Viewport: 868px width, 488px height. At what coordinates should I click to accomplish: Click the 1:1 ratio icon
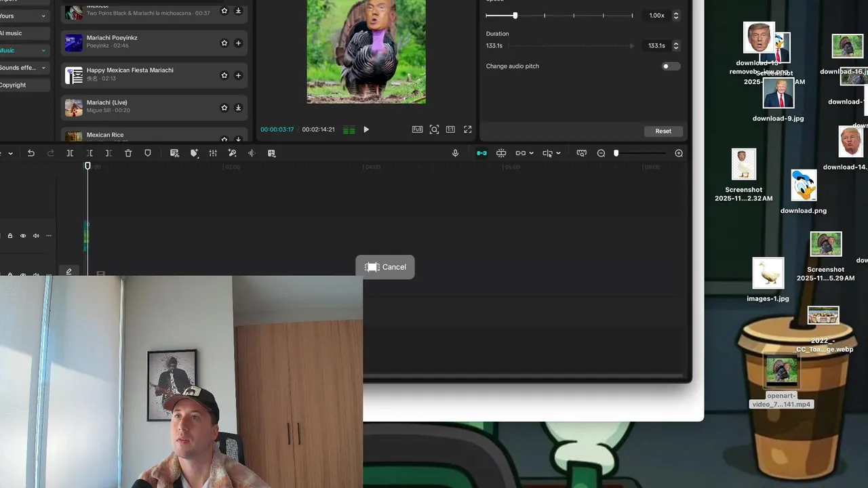coord(450,129)
